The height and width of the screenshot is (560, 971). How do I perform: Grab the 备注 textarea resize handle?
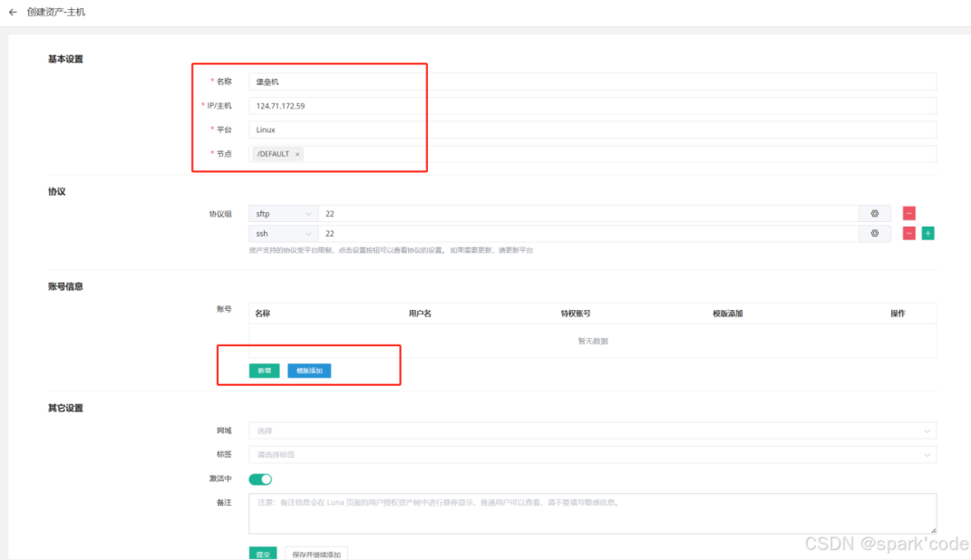tap(933, 530)
